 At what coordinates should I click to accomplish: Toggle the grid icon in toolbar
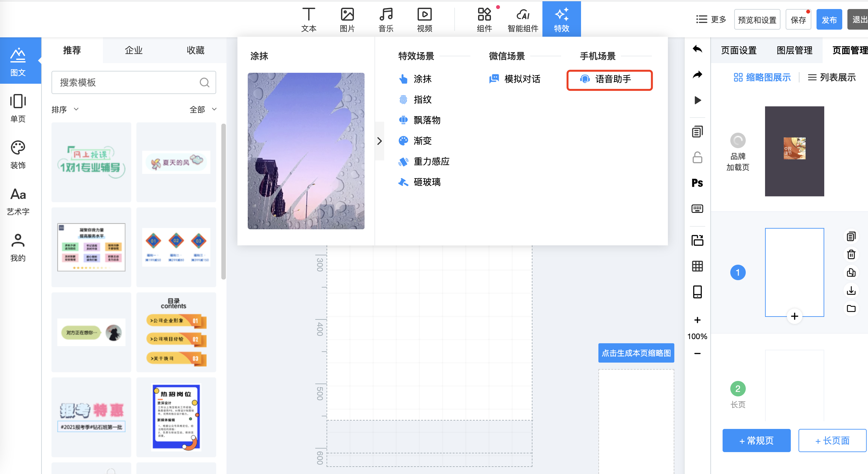697,266
